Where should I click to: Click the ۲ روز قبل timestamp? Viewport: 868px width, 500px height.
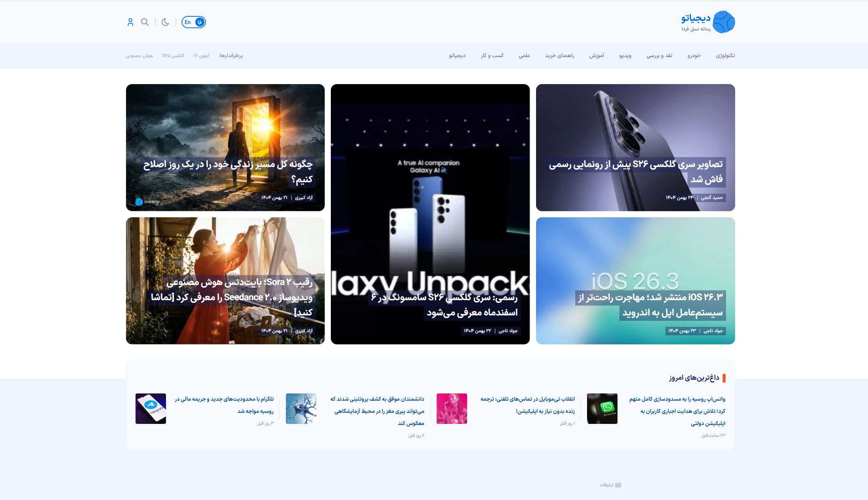tap(416, 435)
